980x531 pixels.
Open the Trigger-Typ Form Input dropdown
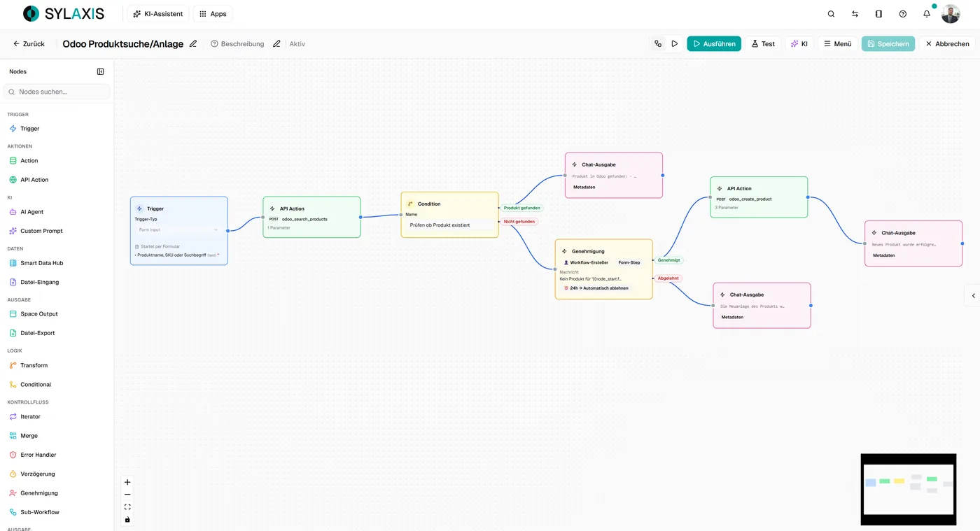point(178,229)
